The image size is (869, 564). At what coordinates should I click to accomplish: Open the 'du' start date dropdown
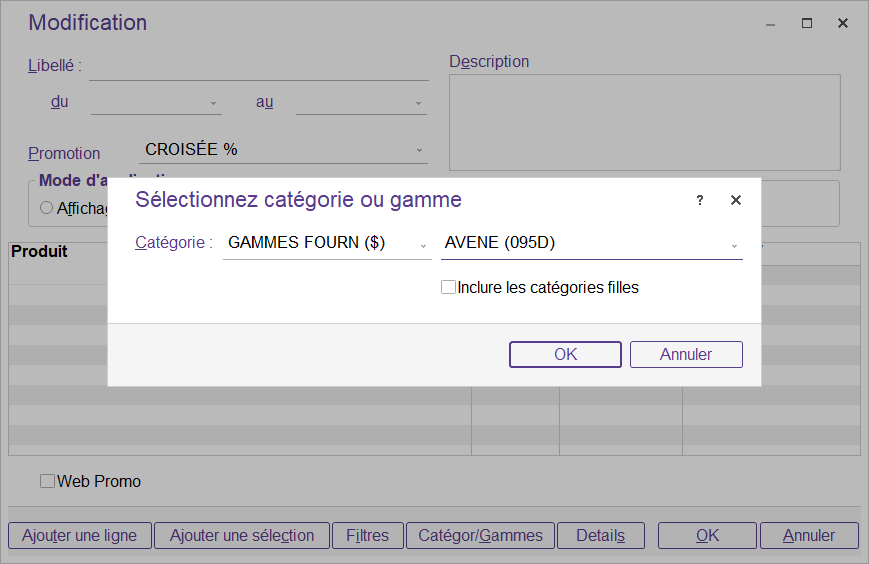(156, 102)
